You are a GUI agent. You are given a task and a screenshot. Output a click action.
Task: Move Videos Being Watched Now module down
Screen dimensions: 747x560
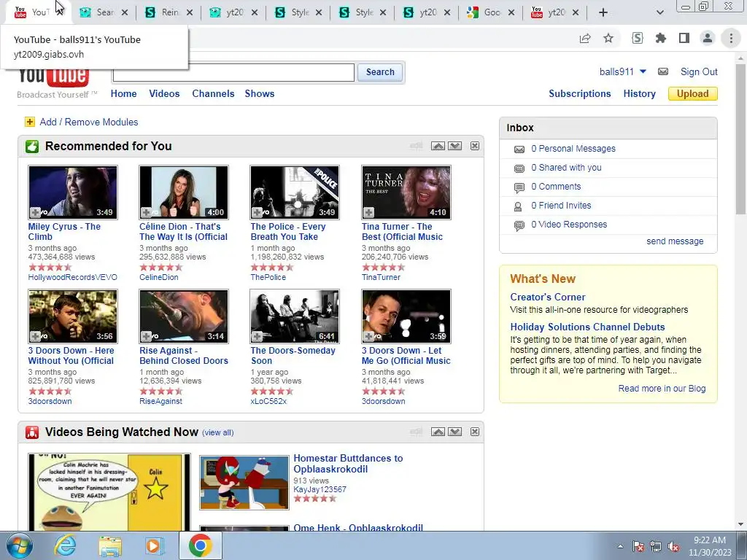(455, 432)
